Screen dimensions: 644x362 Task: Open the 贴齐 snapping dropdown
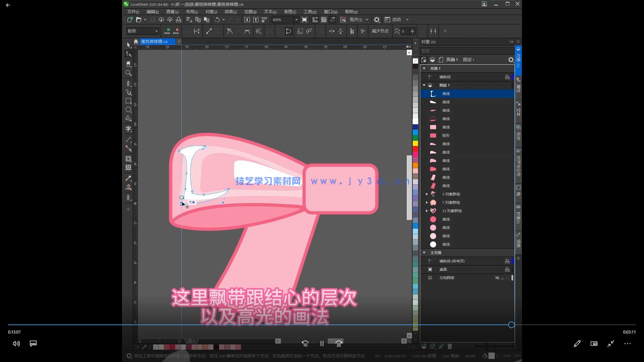pyautogui.click(x=367, y=19)
